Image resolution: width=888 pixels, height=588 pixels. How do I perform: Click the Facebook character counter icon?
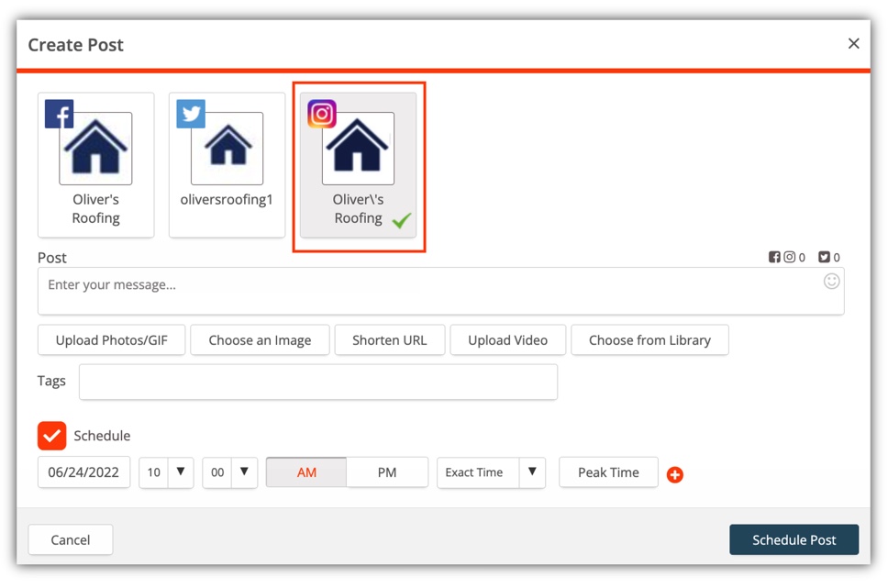pos(774,257)
